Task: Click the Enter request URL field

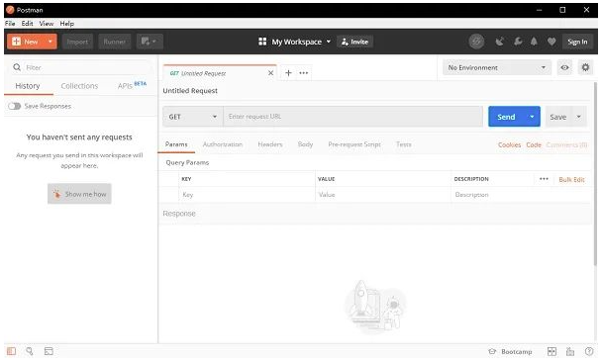Action: click(x=353, y=117)
